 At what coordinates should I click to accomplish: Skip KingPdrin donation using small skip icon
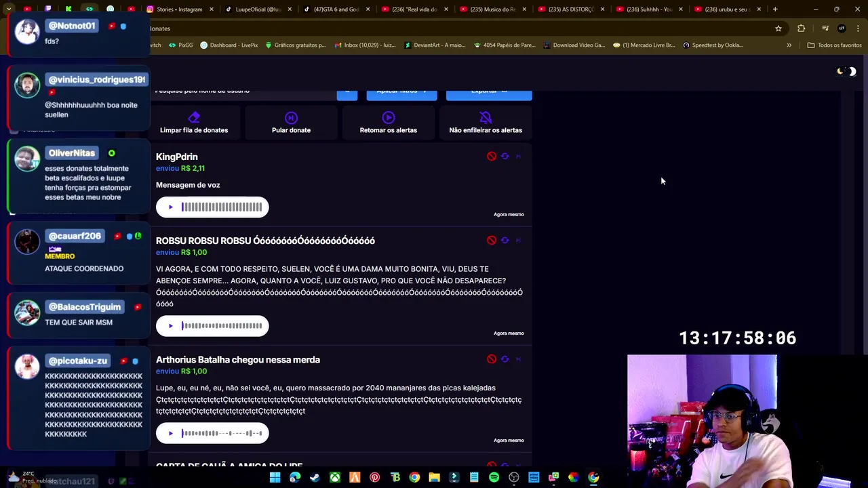click(518, 157)
